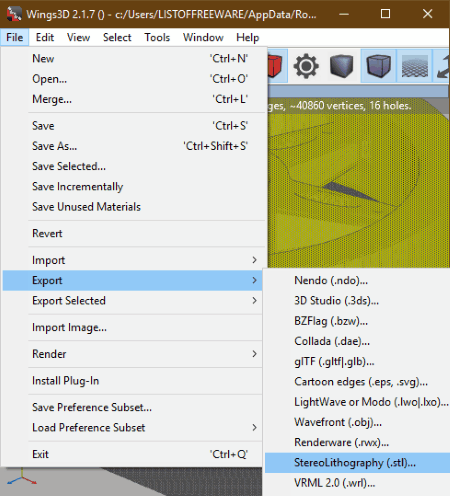Choose Open... from the File menu
The width and height of the screenshot is (450, 496).
coord(134,79)
